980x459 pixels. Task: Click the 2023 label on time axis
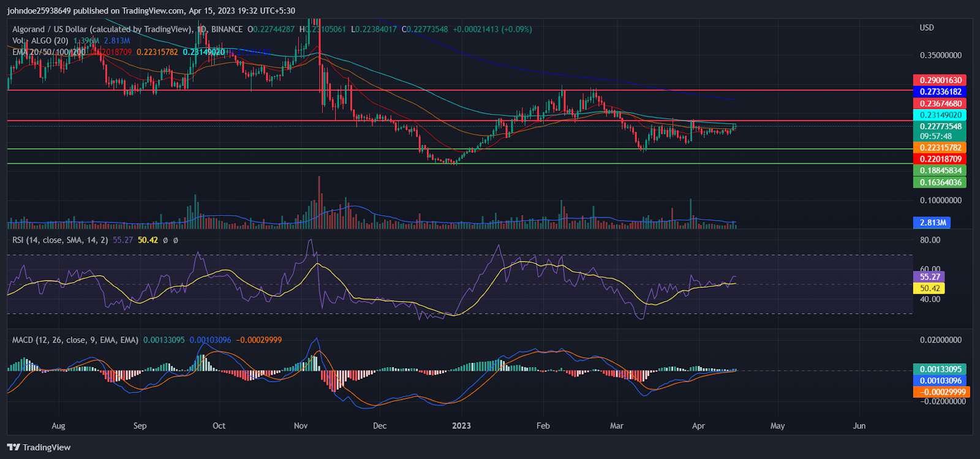(461, 426)
